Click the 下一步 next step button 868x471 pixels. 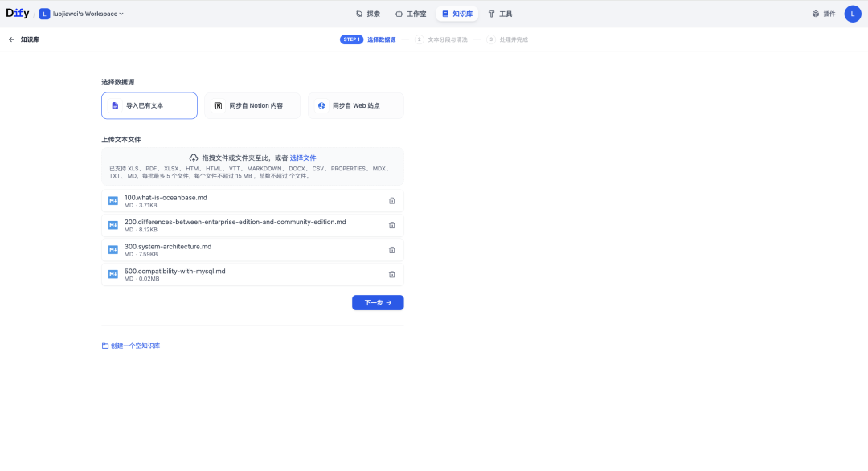coord(377,302)
